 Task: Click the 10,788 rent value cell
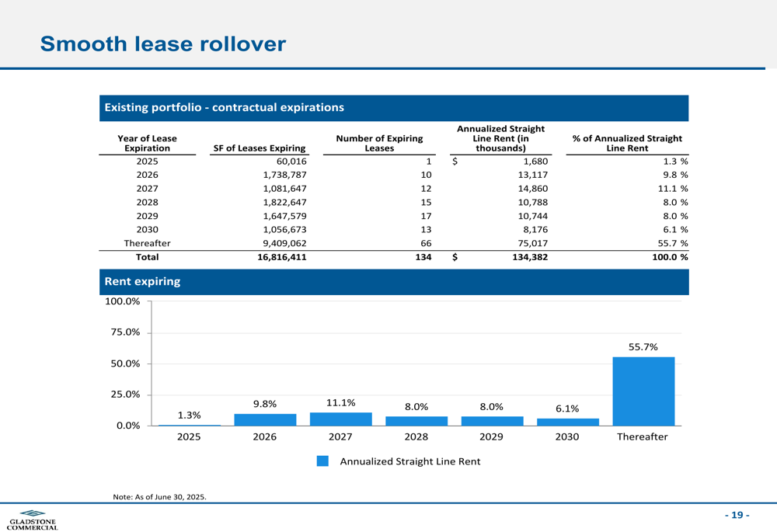[533, 203]
